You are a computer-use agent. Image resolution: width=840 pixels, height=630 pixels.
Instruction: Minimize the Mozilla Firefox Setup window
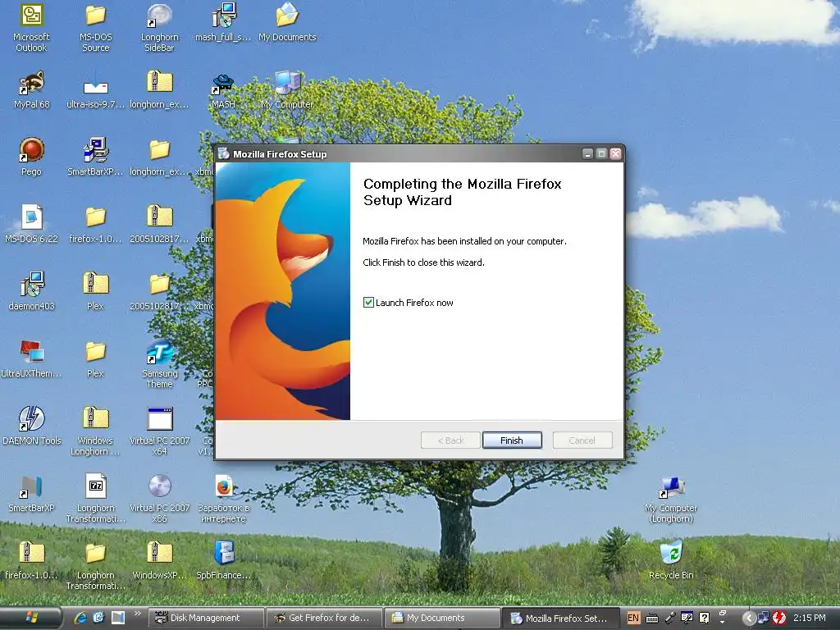click(587, 153)
